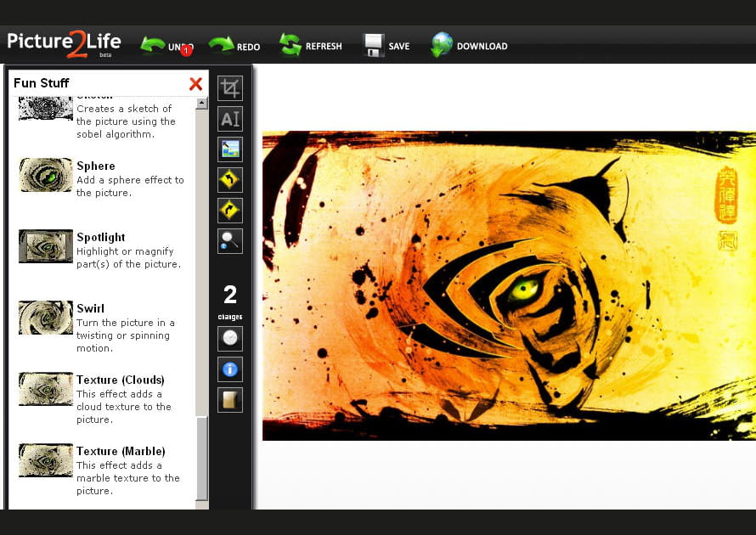Click 'Creates a sketch of the picture' description
Viewport: 756px width, 535px height.
(x=126, y=121)
